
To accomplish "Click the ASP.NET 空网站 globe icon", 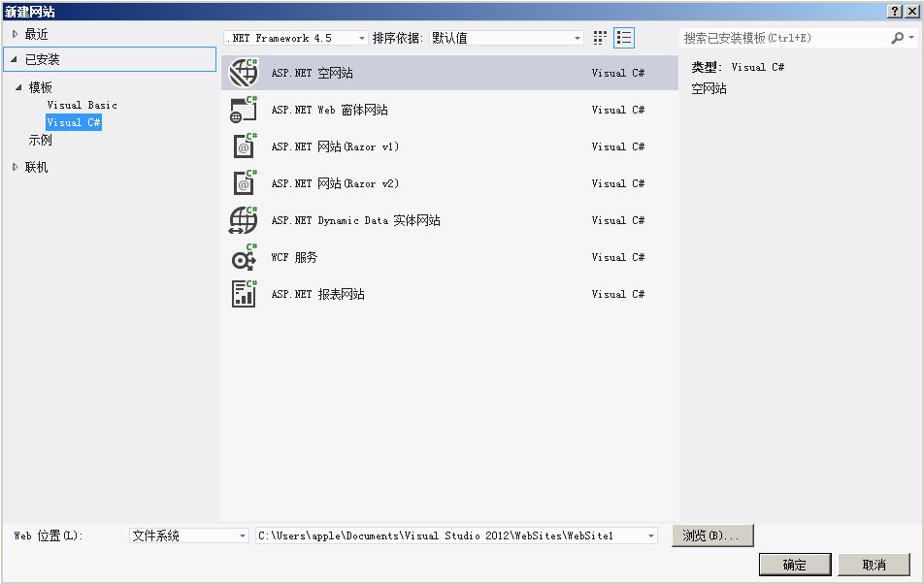I will tap(244, 73).
